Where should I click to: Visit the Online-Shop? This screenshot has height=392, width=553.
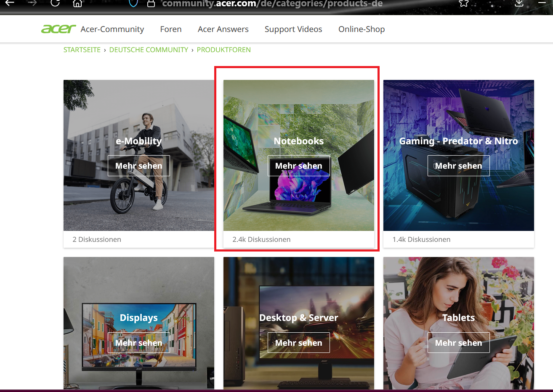tap(362, 29)
